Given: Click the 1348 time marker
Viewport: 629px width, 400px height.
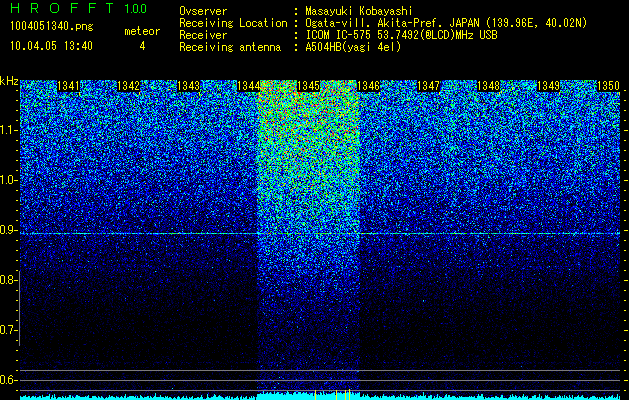Looking at the screenshot, I should click(489, 86).
